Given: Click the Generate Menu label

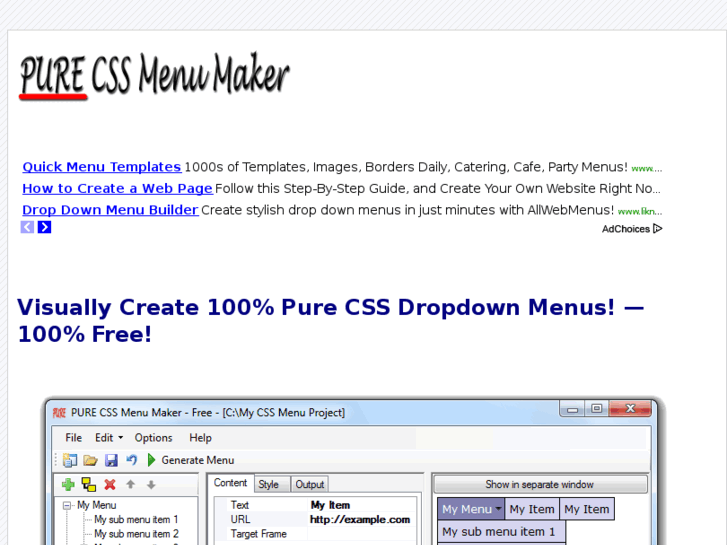Looking at the screenshot, I should [198, 460].
